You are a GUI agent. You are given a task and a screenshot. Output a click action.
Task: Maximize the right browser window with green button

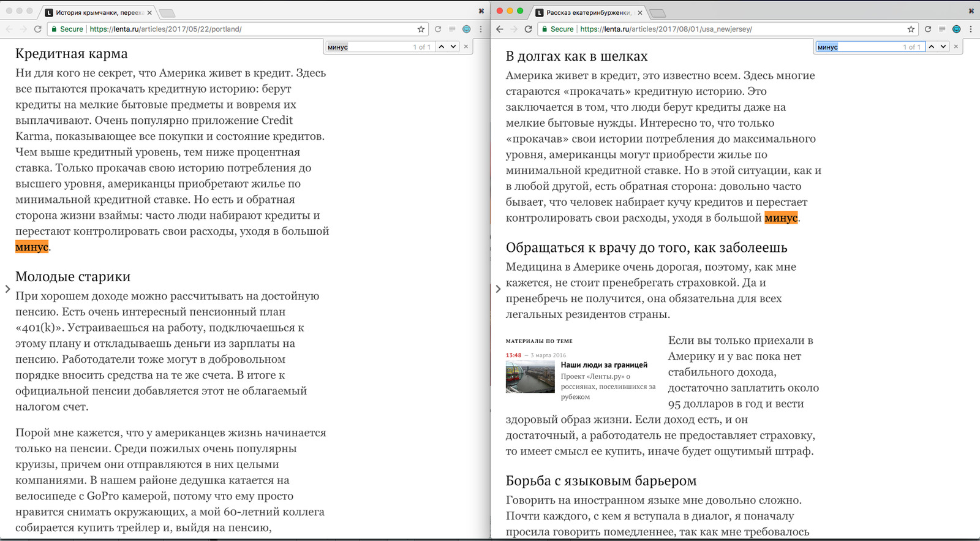click(520, 11)
